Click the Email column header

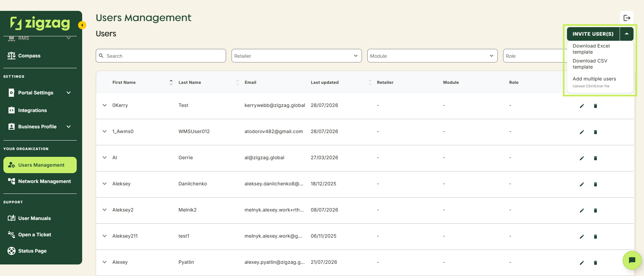click(251, 82)
